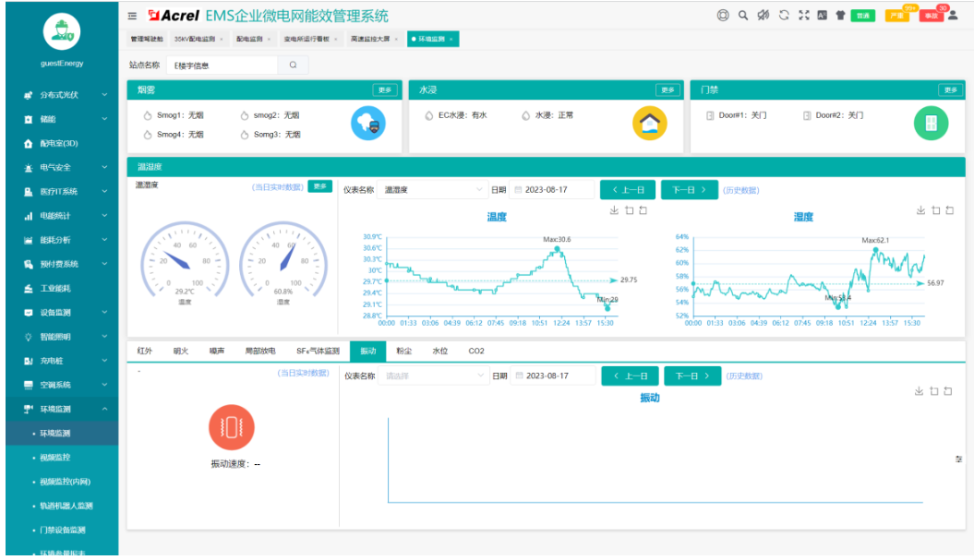Click the orange vibration sensor icon
Viewport: 974px width, 560px height.
(232, 428)
